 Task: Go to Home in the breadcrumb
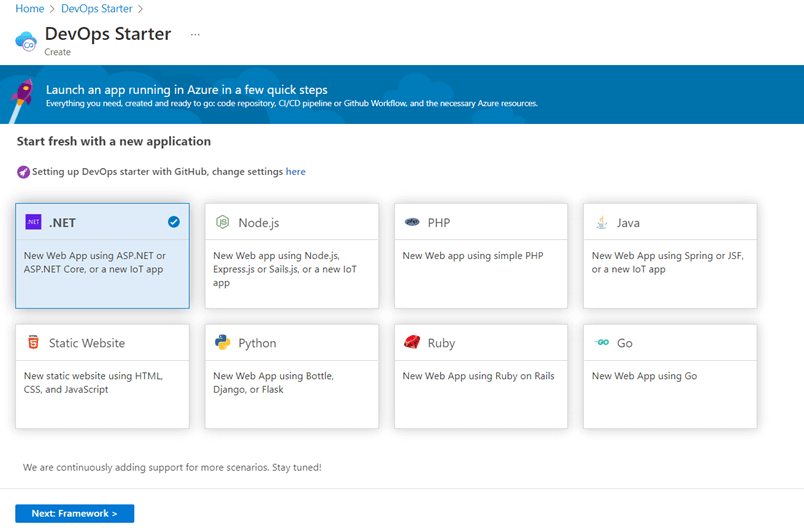pos(29,9)
